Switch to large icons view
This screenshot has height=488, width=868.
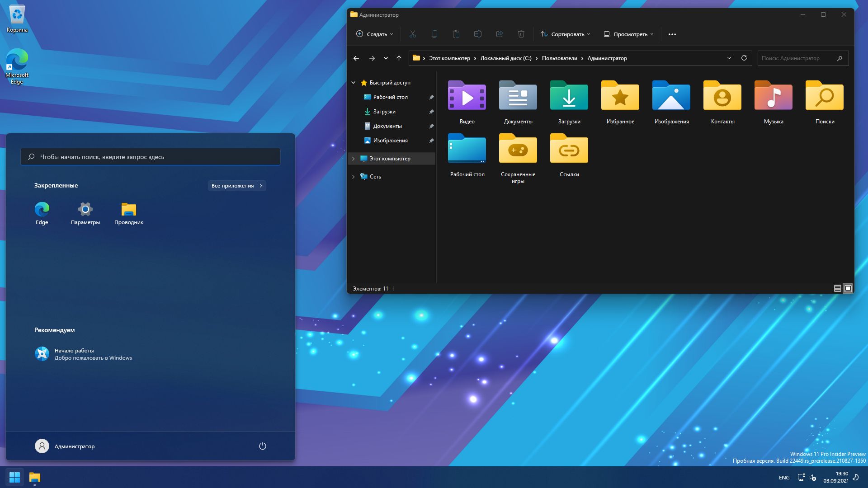pyautogui.click(x=848, y=288)
